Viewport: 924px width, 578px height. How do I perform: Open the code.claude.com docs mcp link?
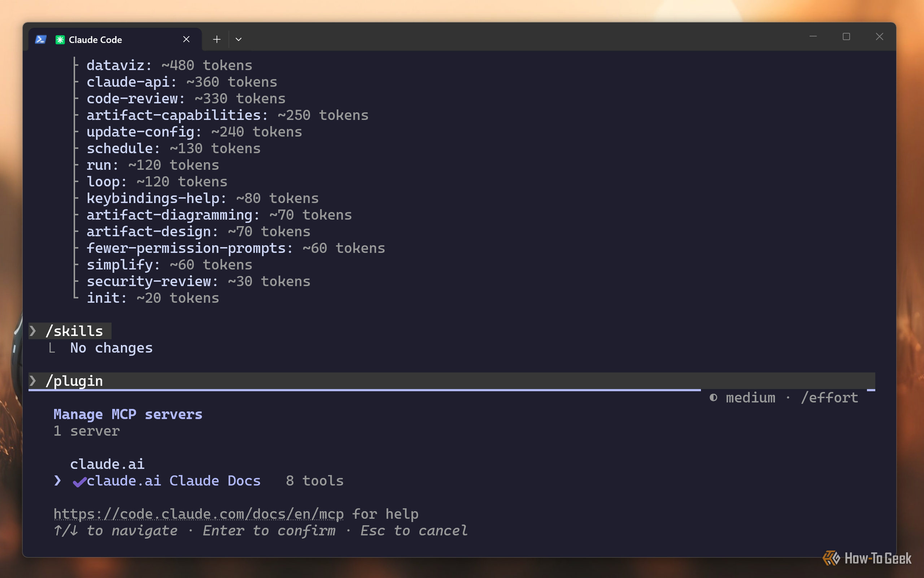pos(199,514)
